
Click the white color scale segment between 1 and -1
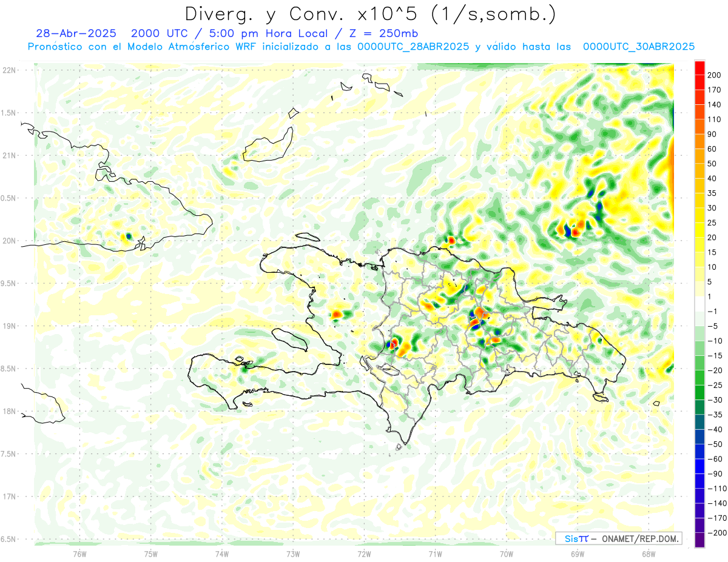(x=699, y=304)
